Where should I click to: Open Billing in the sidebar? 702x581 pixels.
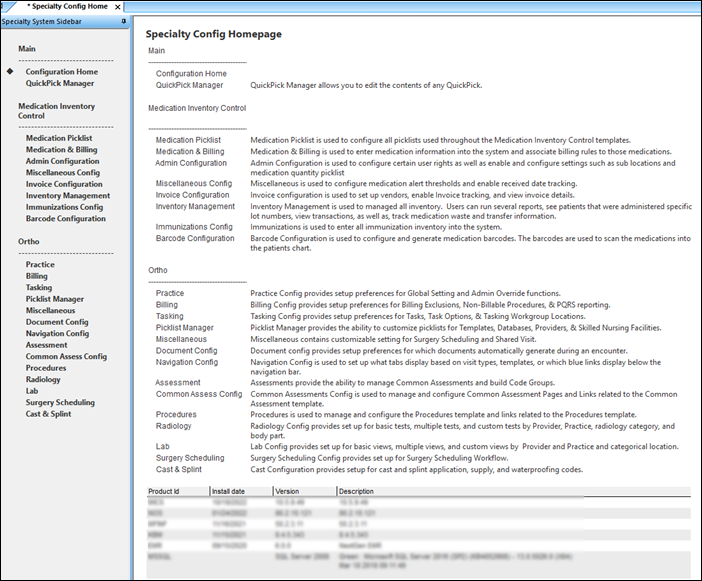[36, 276]
